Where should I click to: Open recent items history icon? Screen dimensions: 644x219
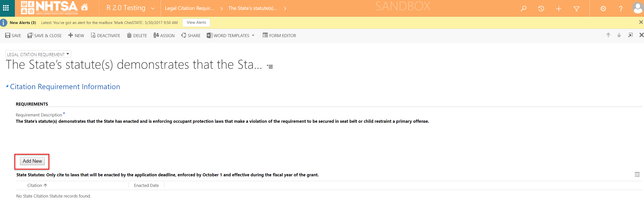pyautogui.click(x=541, y=9)
